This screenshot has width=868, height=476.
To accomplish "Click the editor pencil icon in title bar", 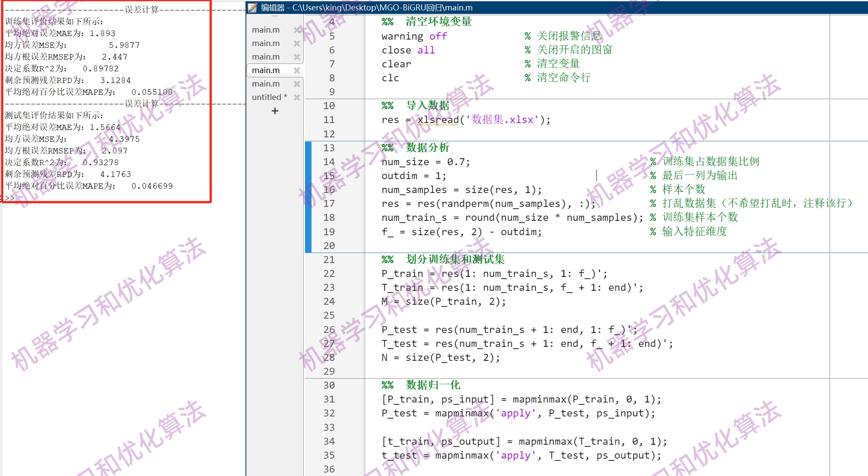I will coord(253,7).
